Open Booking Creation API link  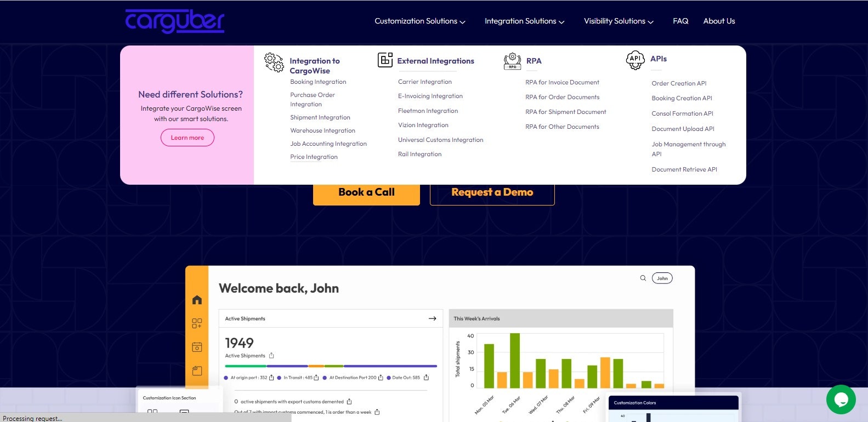click(x=682, y=98)
